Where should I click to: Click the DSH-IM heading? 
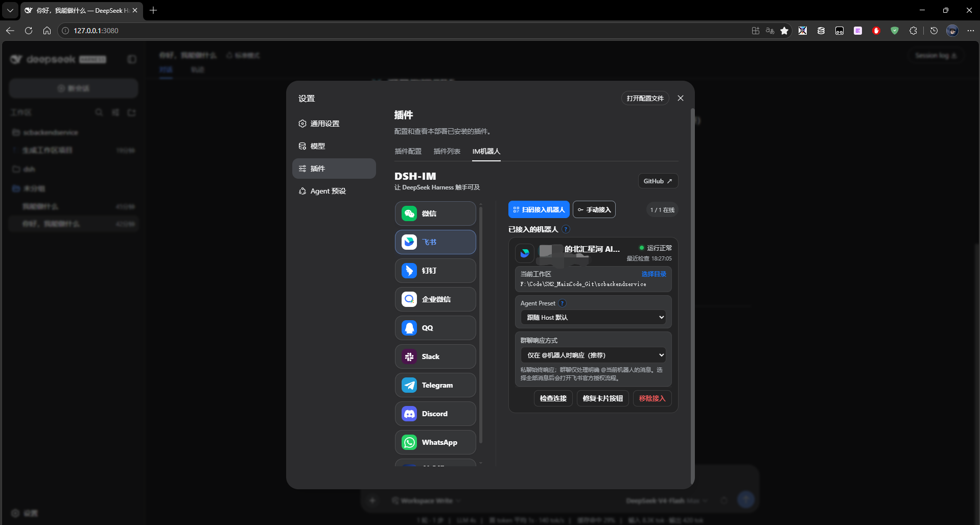tap(415, 176)
